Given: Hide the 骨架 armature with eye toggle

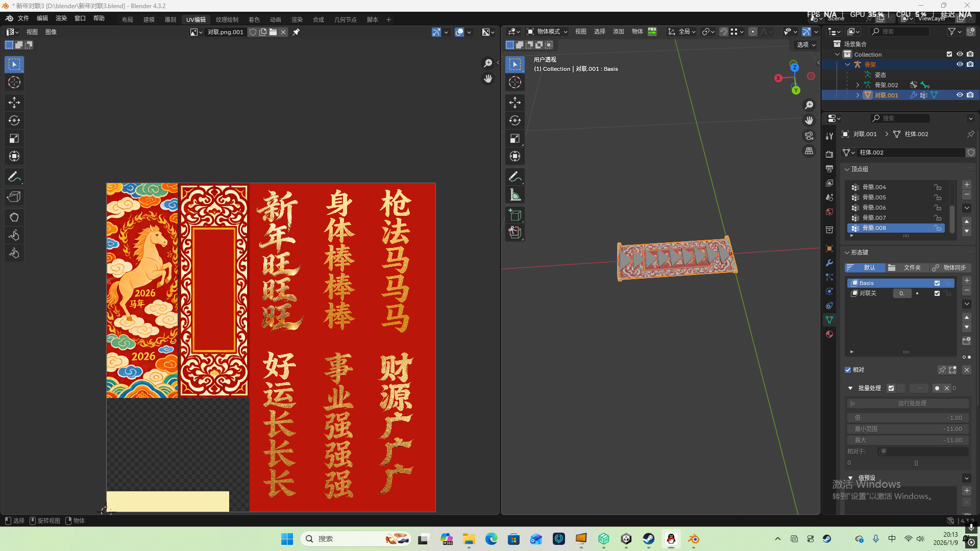Looking at the screenshot, I should (x=960, y=64).
